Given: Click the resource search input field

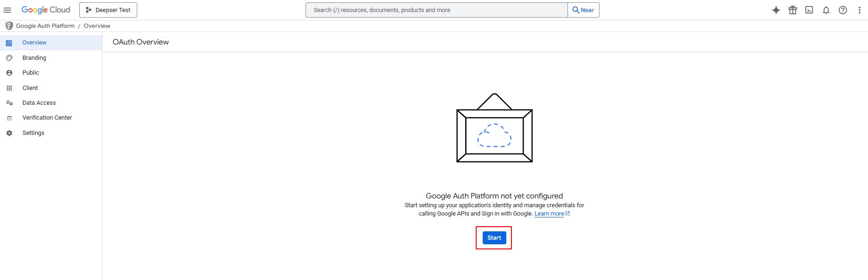Looking at the screenshot, I should click(436, 10).
